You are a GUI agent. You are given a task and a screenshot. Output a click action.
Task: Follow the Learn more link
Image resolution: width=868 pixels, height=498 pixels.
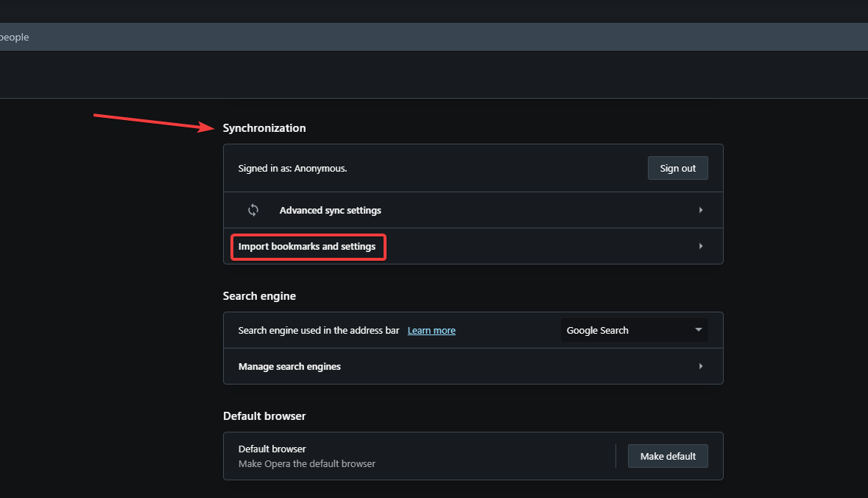(x=431, y=330)
